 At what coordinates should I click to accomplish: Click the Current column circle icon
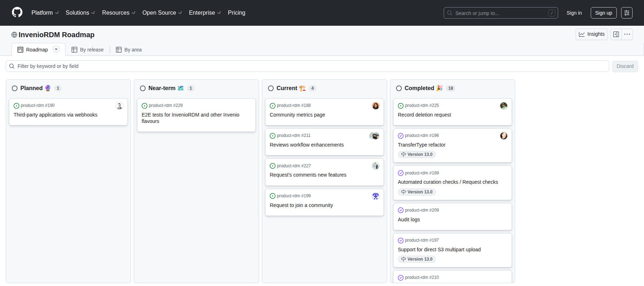coord(271,88)
